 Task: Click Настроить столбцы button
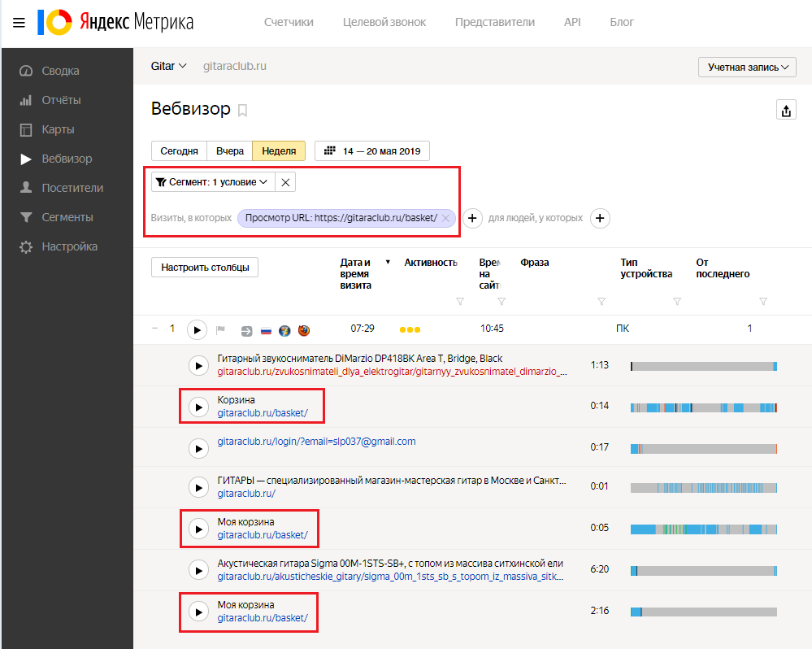pos(205,268)
